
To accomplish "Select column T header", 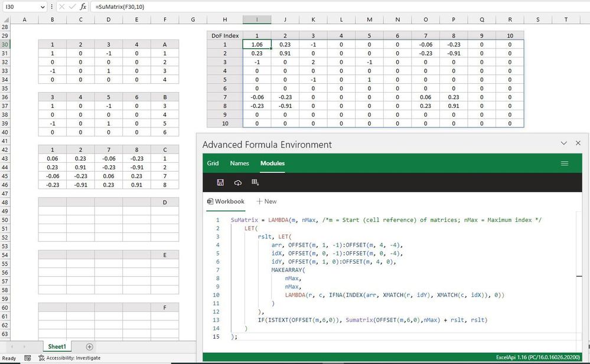I will (x=566, y=19).
